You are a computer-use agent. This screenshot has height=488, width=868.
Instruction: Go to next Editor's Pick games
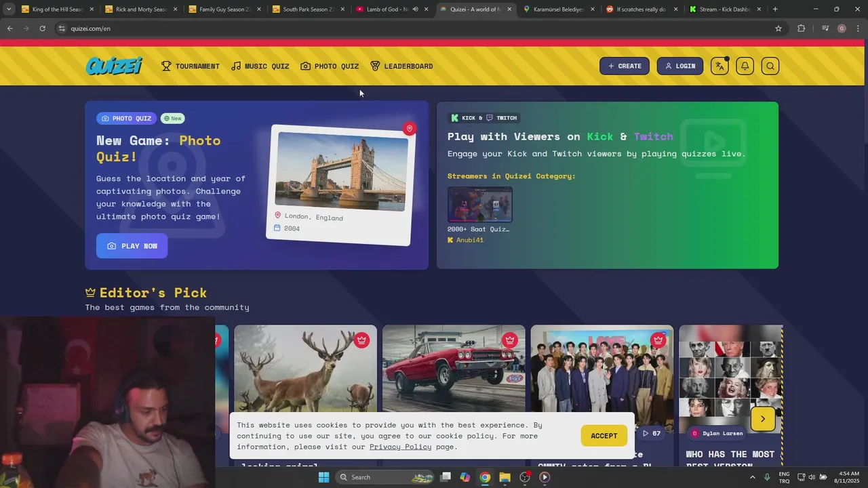coord(763,419)
